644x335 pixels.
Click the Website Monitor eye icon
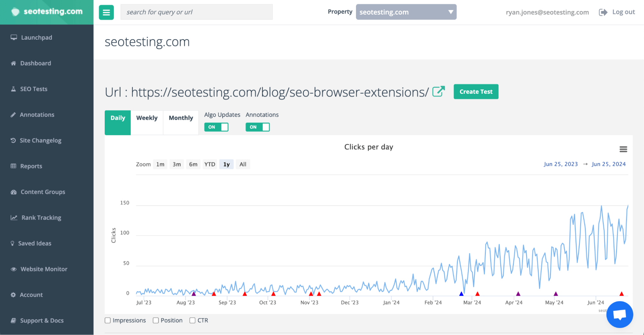14,269
